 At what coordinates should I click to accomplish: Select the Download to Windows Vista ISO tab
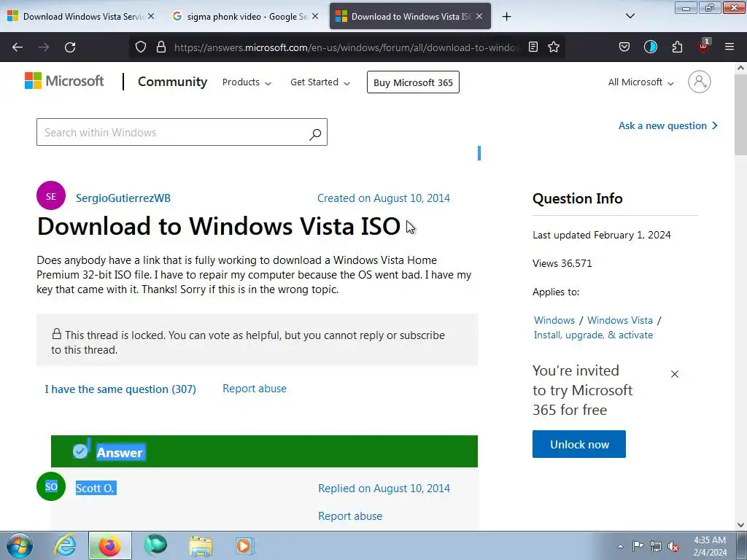[410, 16]
